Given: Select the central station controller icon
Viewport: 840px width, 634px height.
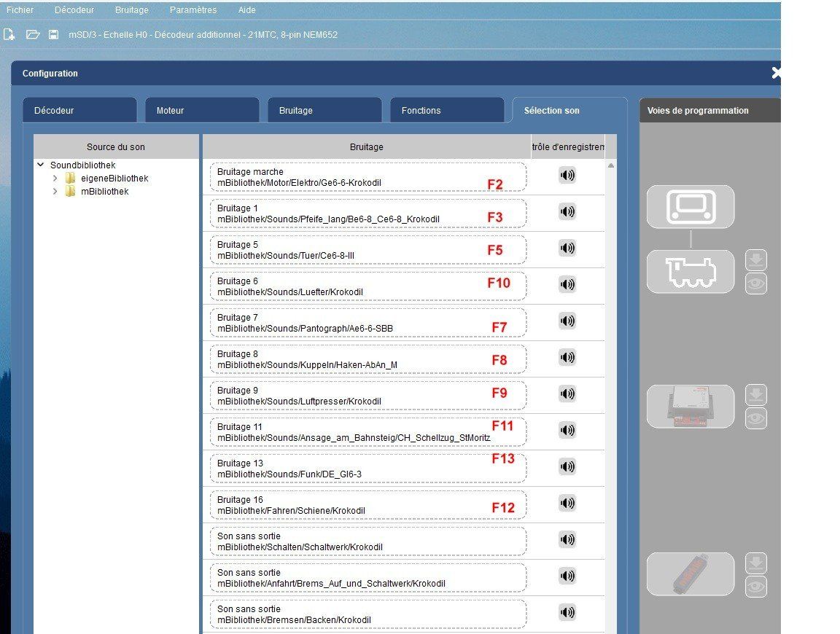Looking at the screenshot, I should point(691,207).
